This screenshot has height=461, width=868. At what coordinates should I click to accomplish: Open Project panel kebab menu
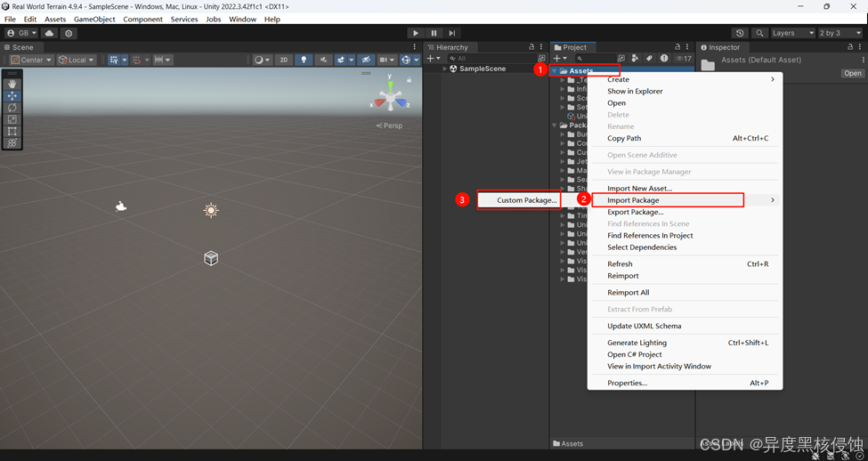click(687, 47)
